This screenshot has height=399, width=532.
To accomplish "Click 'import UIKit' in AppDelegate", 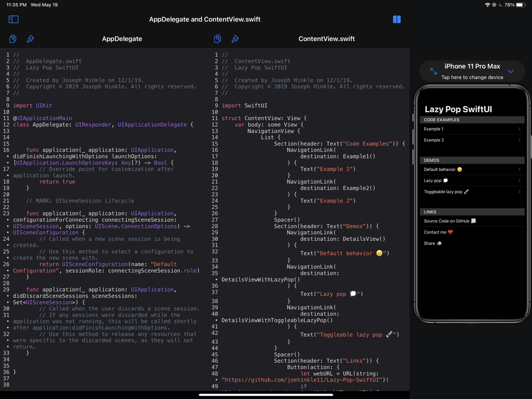I will (32, 105).
